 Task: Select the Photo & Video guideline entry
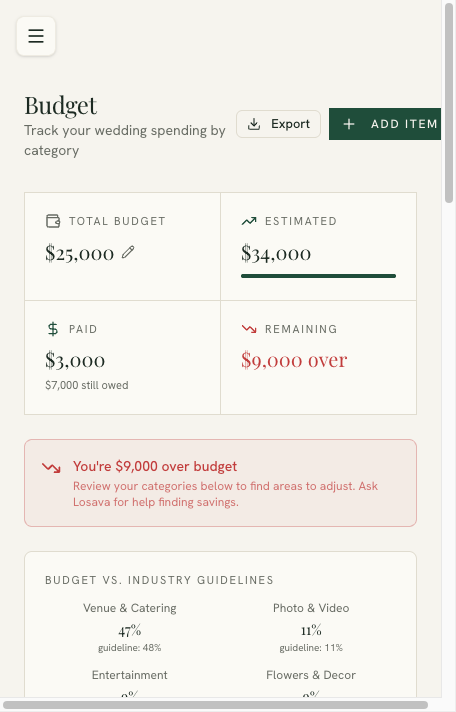pos(311,628)
